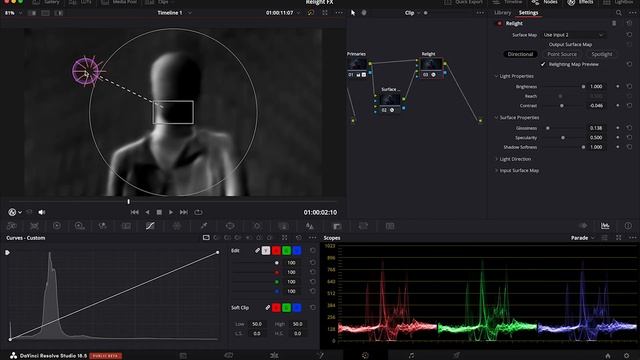Reset all curves with reset icon

pos(299,238)
